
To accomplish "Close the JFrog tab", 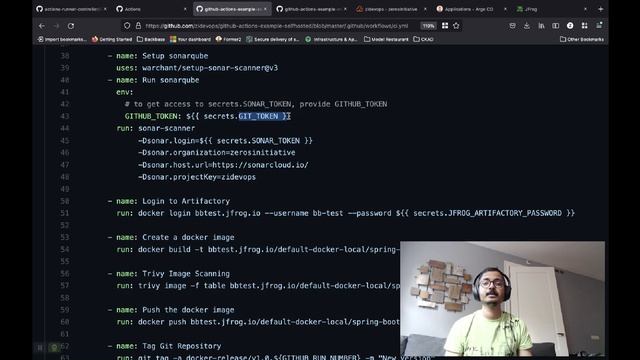I will [x=585, y=9].
